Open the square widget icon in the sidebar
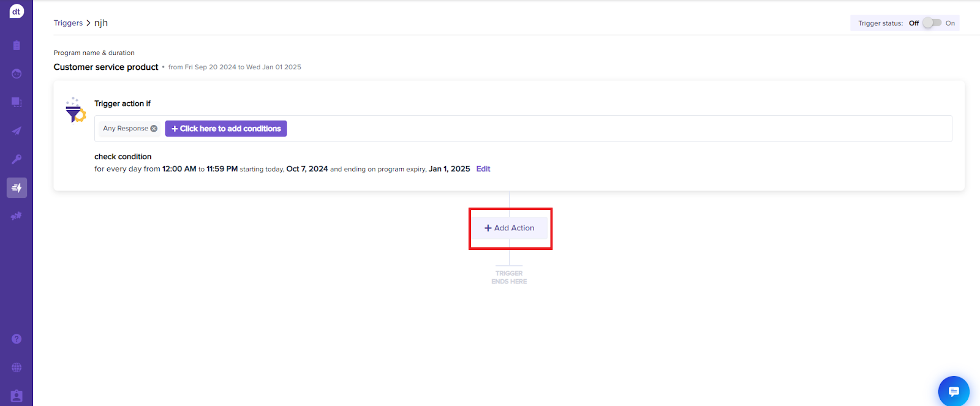This screenshot has height=406, width=980. tap(17, 102)
